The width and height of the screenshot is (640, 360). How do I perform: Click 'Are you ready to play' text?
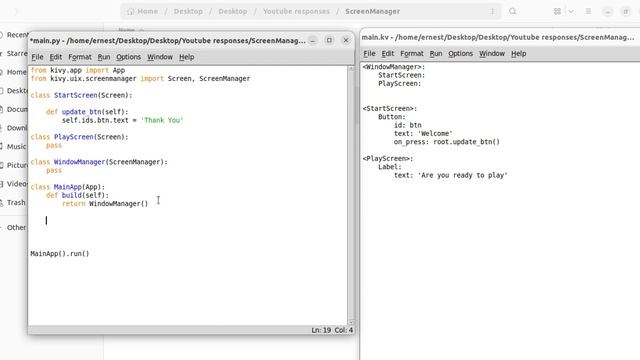pos(462,175)
